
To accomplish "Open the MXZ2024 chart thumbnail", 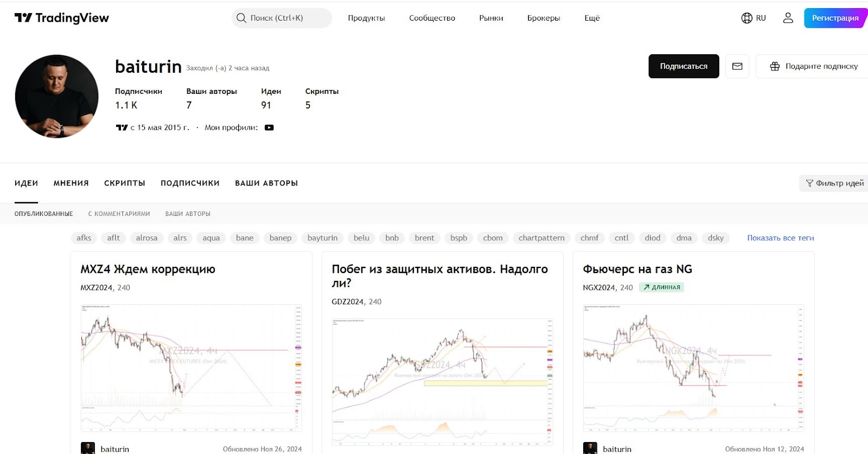I will coord(192,368).
